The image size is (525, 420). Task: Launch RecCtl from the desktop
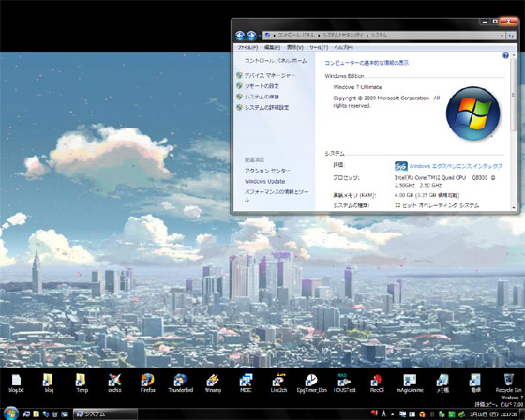(377, 383)
